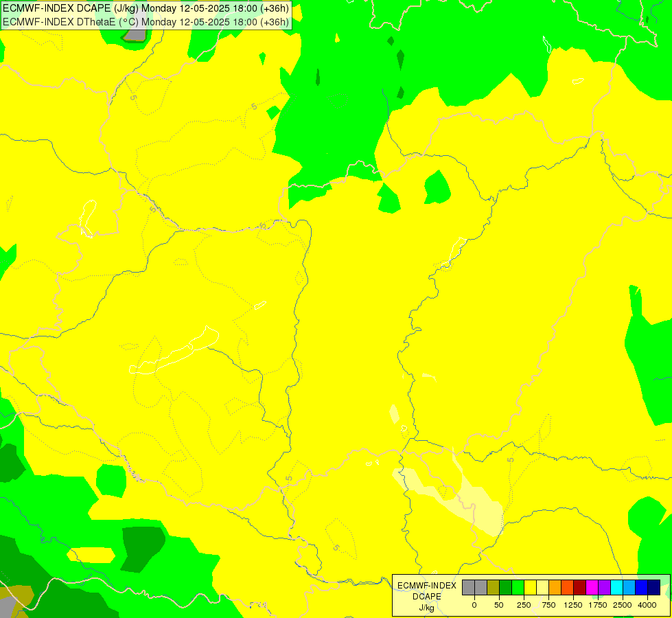672x618 pixels.
Task: Click the DThetaE title line at top
Action: (x=146, y=22)
